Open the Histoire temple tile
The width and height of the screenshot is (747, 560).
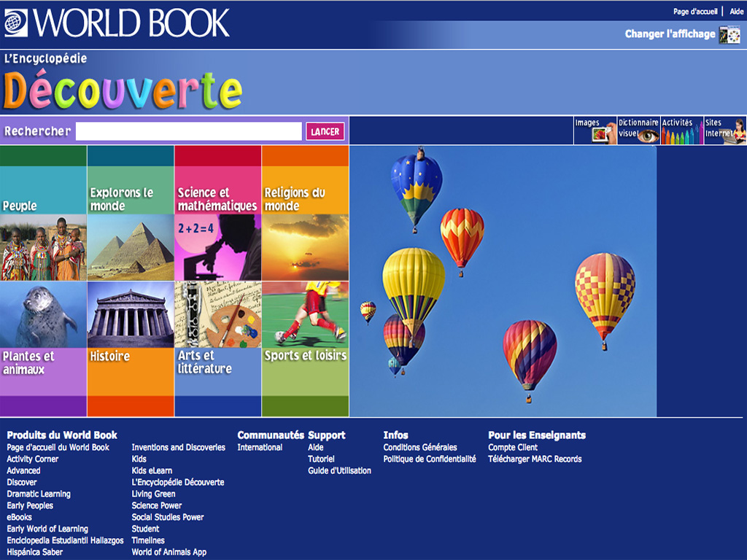pyautogui.click(x=131, y=349)
